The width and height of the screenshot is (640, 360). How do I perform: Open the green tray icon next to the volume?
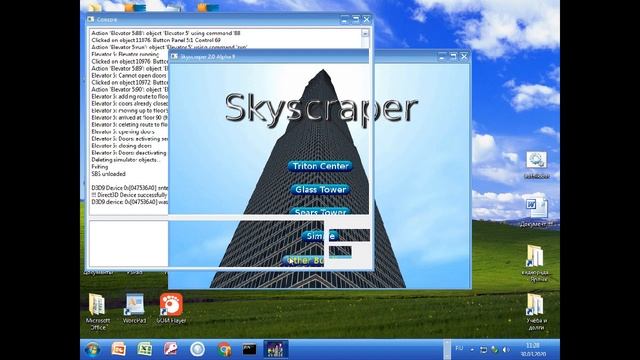pyautogui.click(x=494, y=350)
